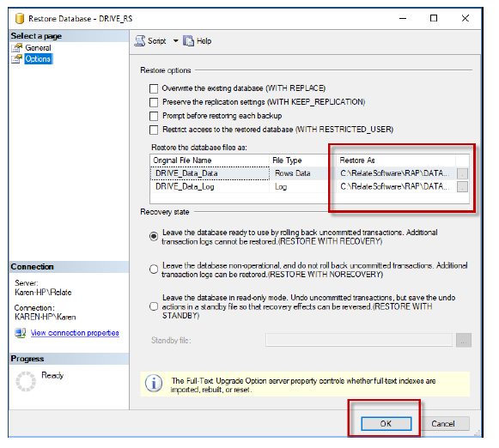Screen dimensions: 499x448
Task: Select the General page
Action: coord(38,48)
